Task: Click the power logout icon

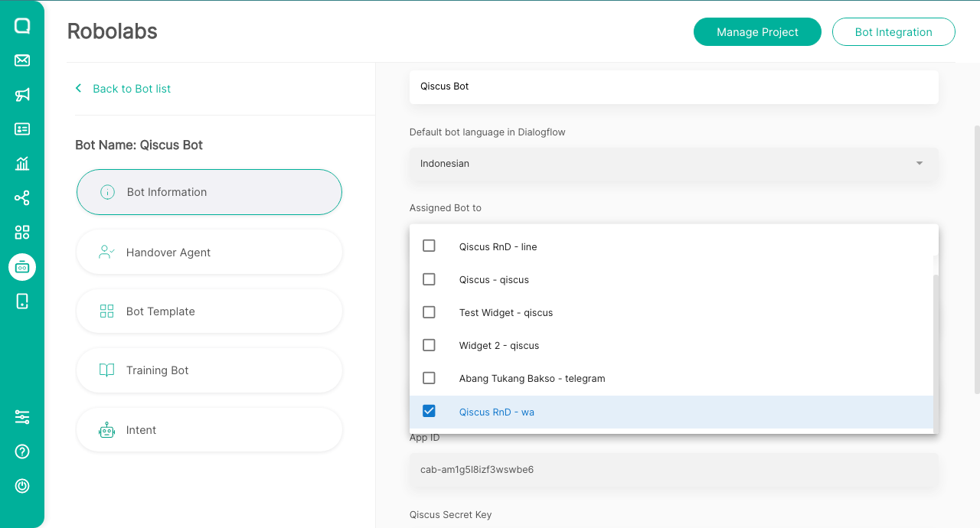Action: pyautogui.click(x=22, y=486)
